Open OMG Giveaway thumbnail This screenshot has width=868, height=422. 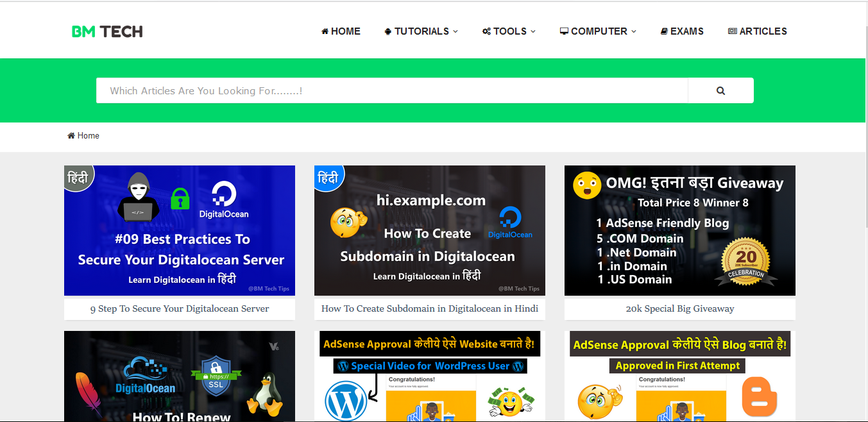pos(680,231)
